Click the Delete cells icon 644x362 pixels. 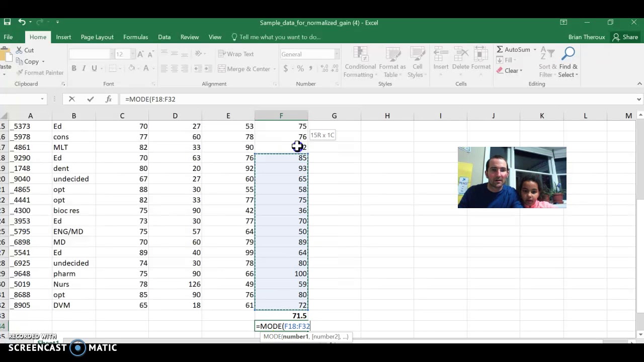click(460, 62)
